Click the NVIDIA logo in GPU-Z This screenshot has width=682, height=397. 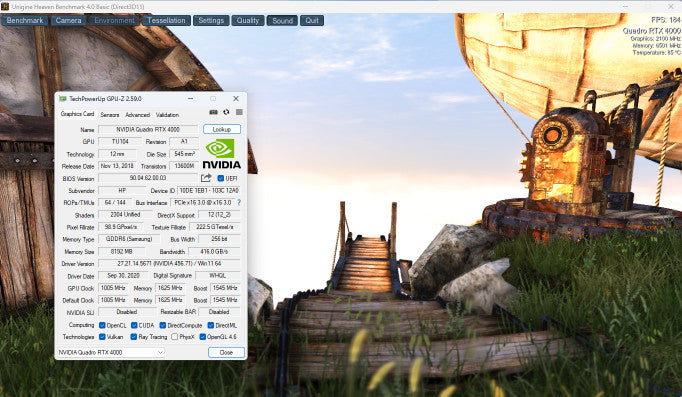(221, 154)
